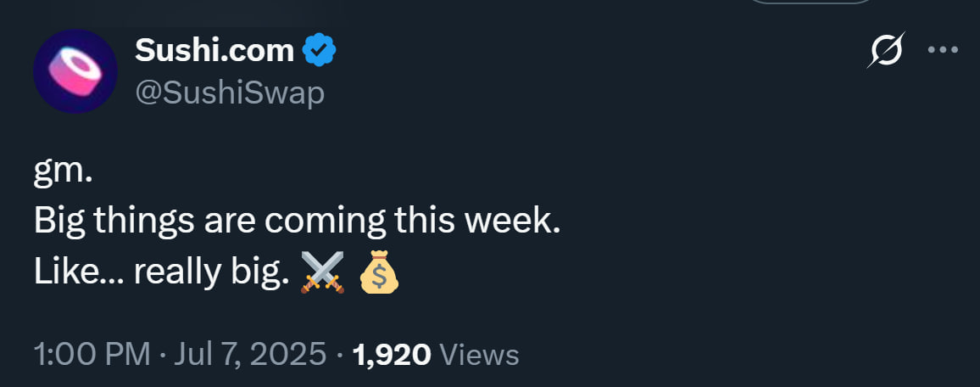Open the @SushiSwap handle link
The height and width of the screenshot is (387, 980).
point(230,92)
